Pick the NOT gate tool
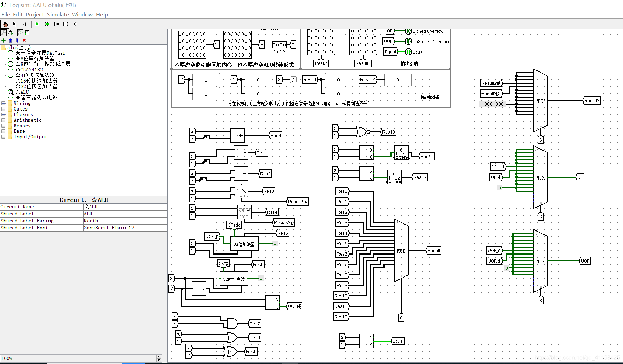This screenshot has width=623, height=364. click(x=56, y=24)
